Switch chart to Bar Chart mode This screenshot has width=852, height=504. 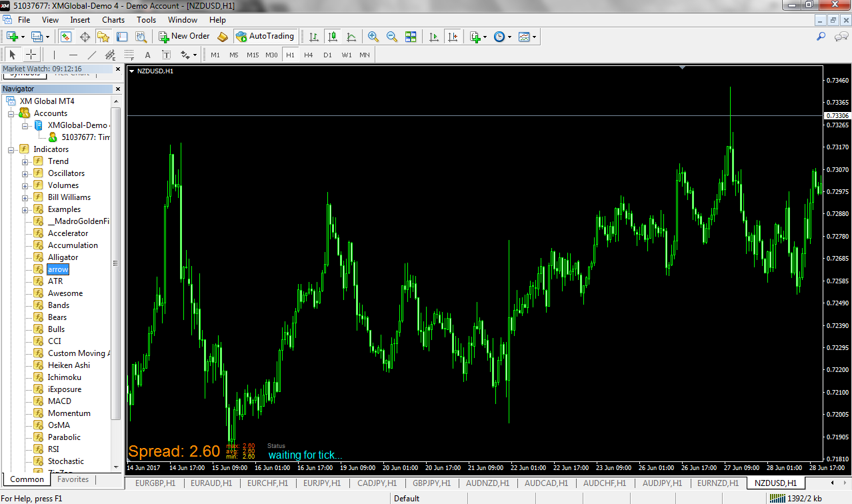[x=313, y=37]
